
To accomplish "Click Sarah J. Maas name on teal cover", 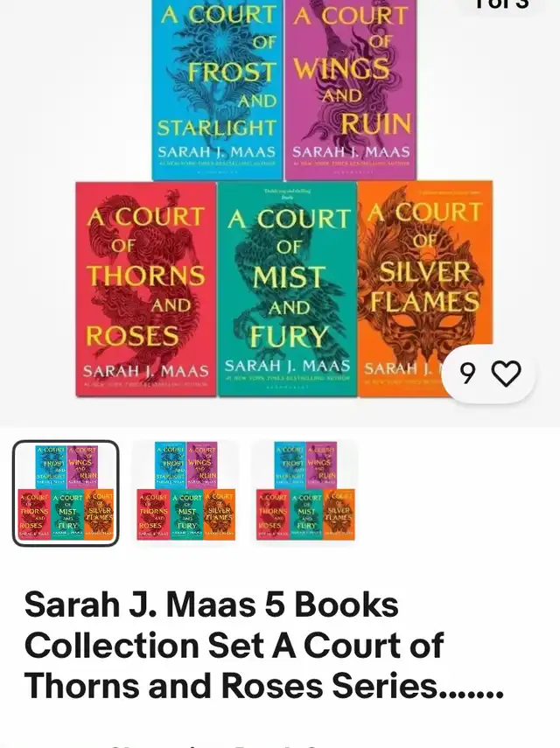I will pos(288,366).
